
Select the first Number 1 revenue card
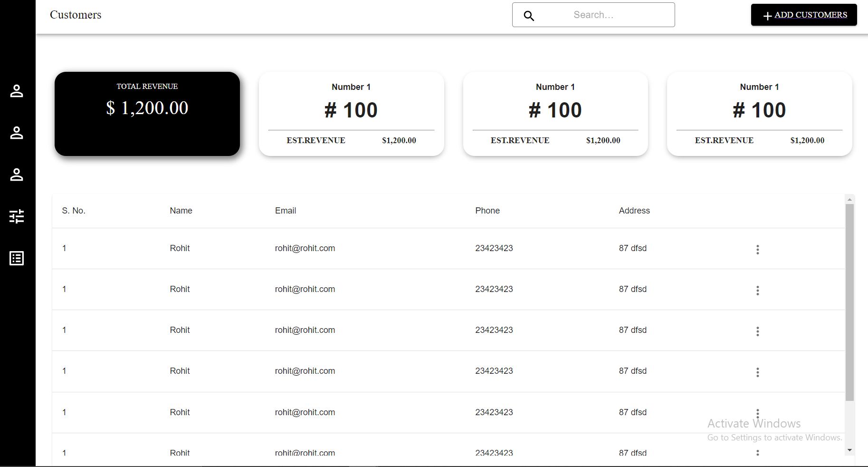point(351,114)
